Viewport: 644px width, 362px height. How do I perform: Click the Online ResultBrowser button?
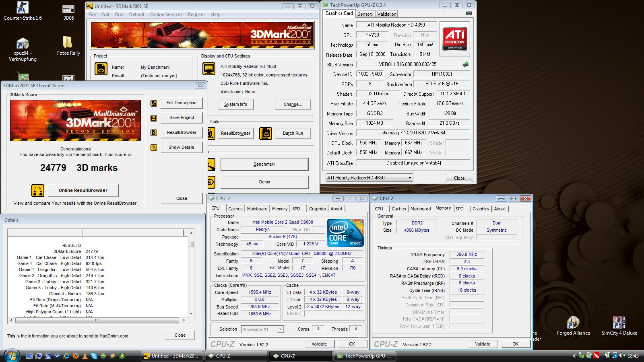83,190
